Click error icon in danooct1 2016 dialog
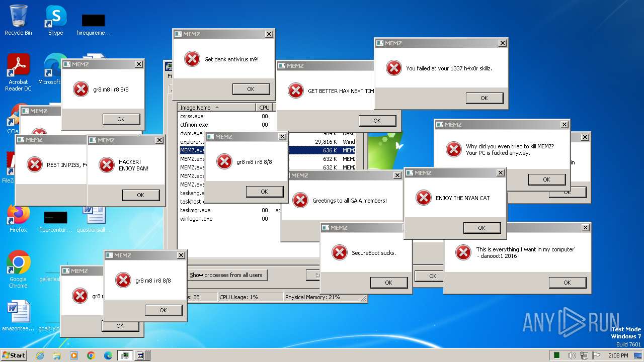 (463, 252)
